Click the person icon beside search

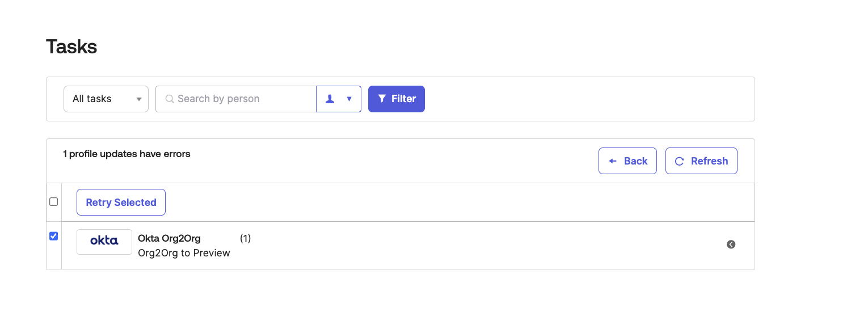(x=330, y=99)
